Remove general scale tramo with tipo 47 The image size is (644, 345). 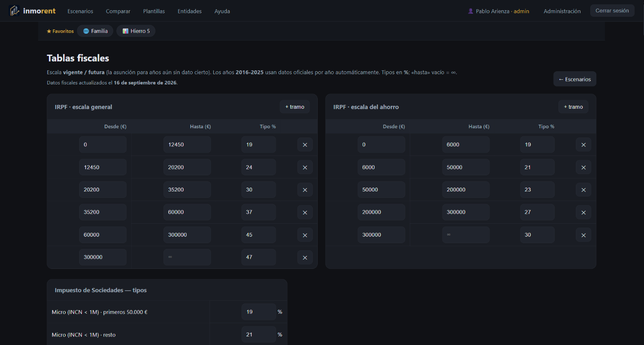[305, 258]
